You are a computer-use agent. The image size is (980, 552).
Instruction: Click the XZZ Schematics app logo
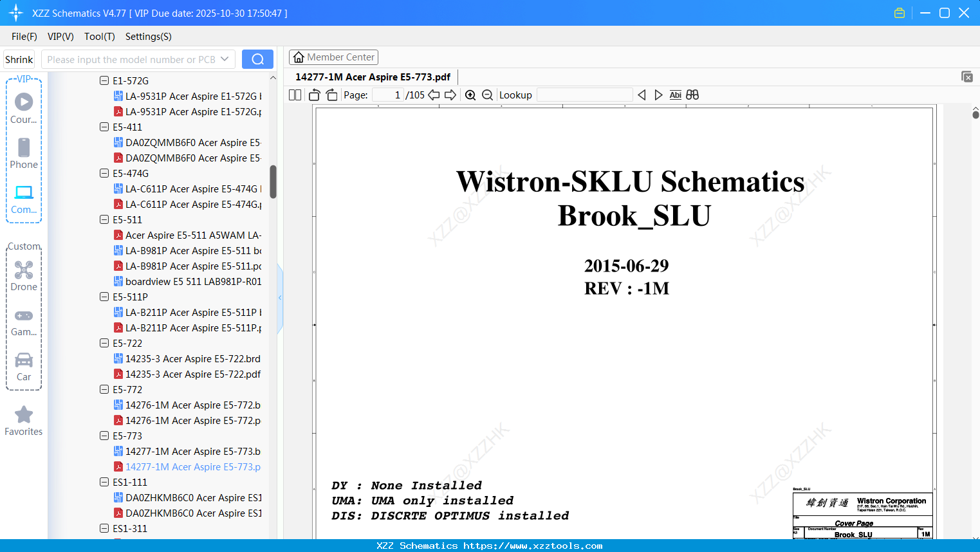pos(16,13)
